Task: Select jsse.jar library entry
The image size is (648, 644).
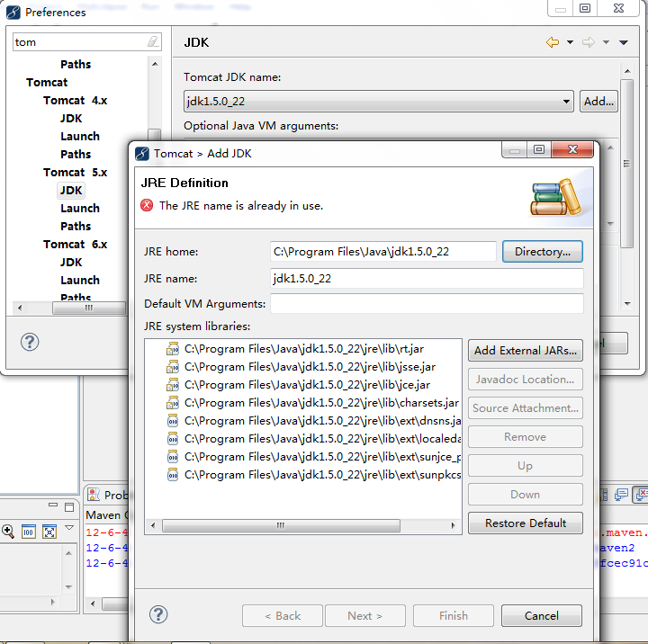Action: pyautogui.click(x=310, y=367)
